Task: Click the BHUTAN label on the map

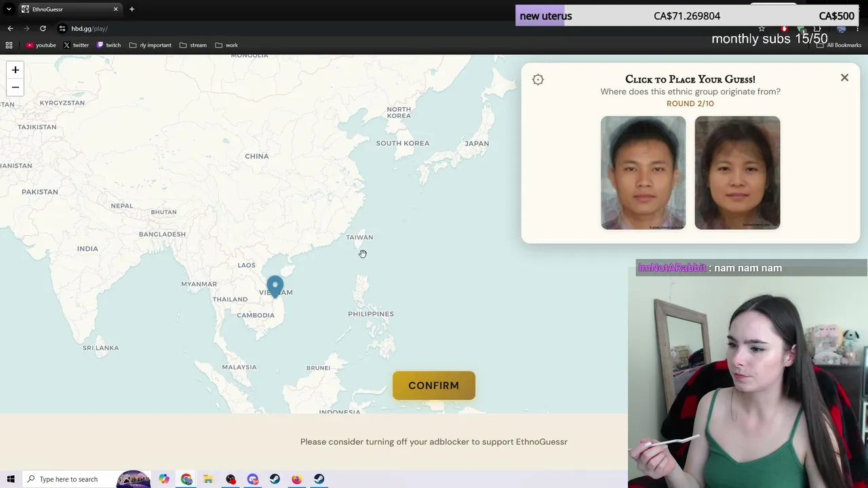Action: [x=163, y=212]
